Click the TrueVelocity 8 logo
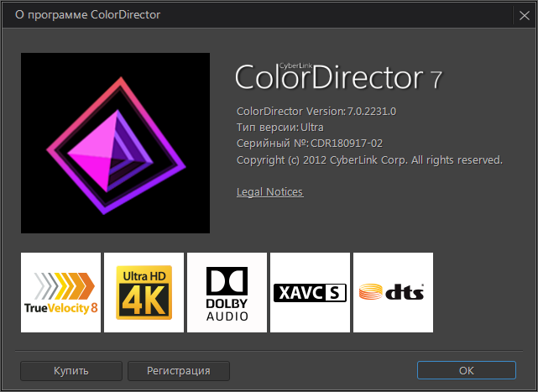 [x=60, y=292]
